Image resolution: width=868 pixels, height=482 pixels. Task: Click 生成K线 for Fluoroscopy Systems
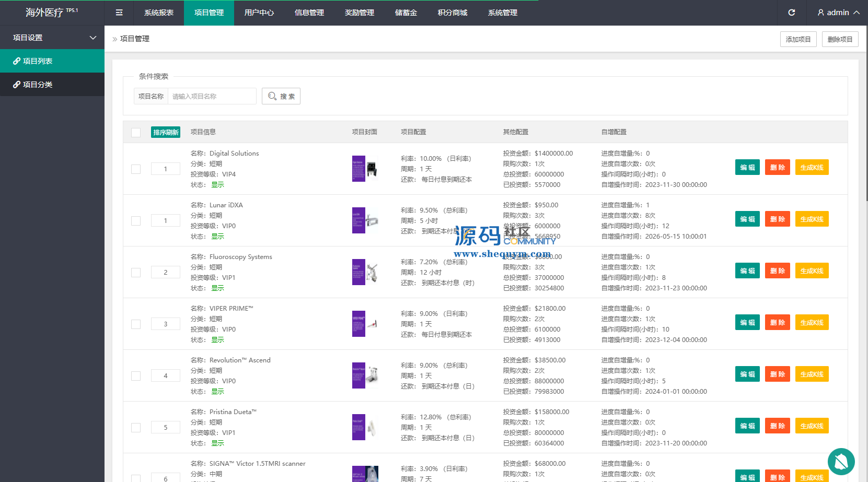click(812, 271)
